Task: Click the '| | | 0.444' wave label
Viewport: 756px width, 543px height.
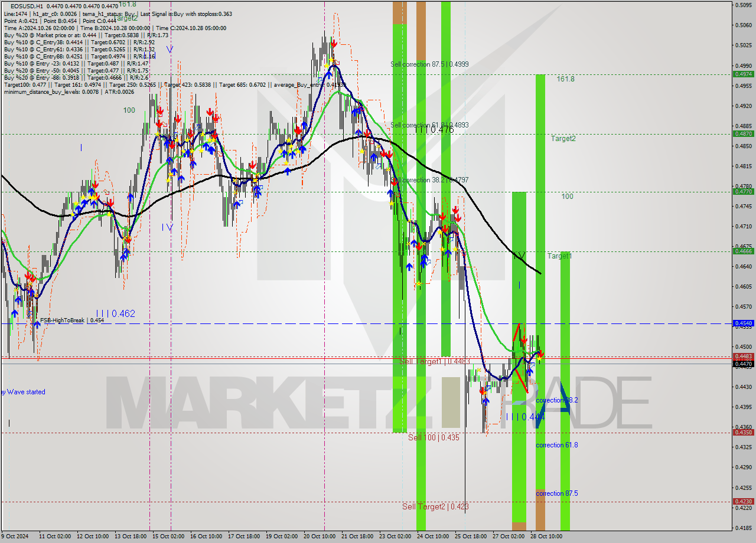Action: point(525,417)
